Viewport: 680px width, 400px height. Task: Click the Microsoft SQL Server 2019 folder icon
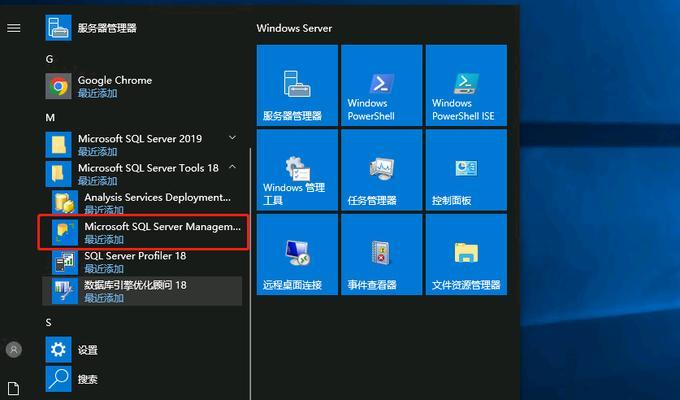click(x=59, y=144)
